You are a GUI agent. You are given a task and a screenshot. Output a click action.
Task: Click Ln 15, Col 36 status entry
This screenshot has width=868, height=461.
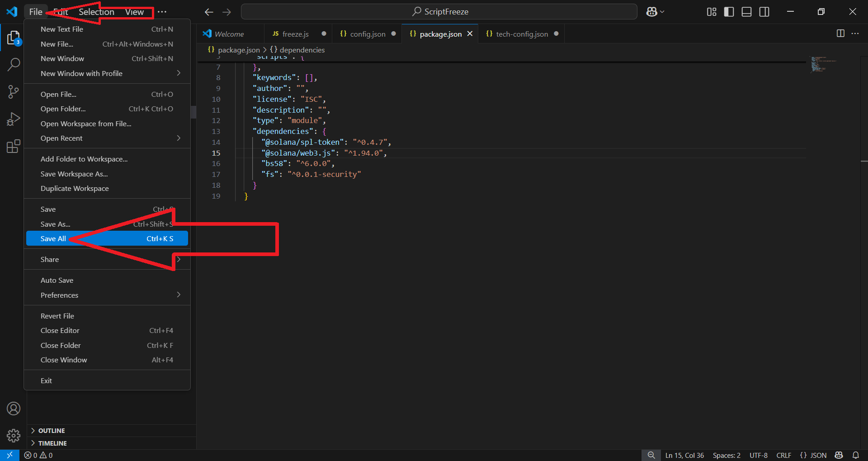click(x=684, y=455)
